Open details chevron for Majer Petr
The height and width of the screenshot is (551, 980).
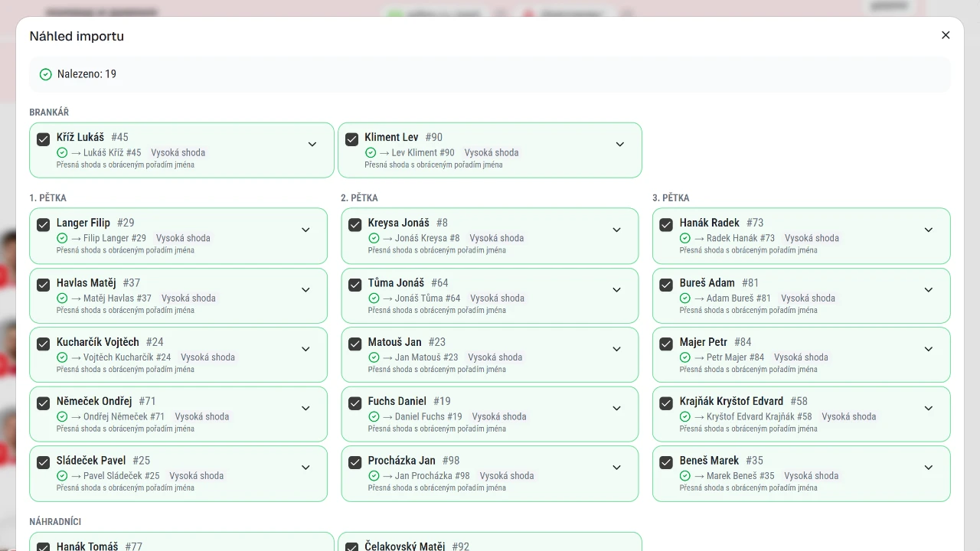[x=929, y=348]
